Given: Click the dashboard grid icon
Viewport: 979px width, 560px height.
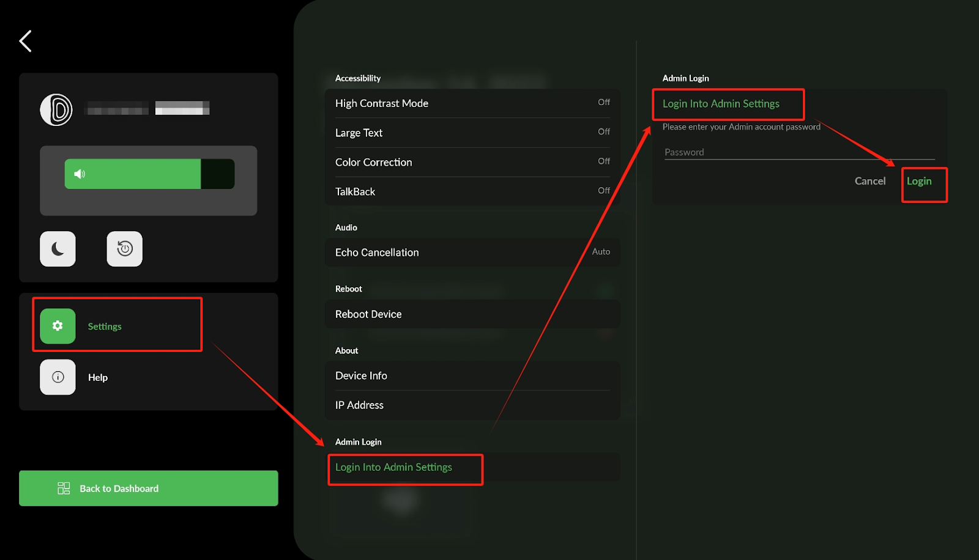Looking at the screenshot, I should click(64, 488).
